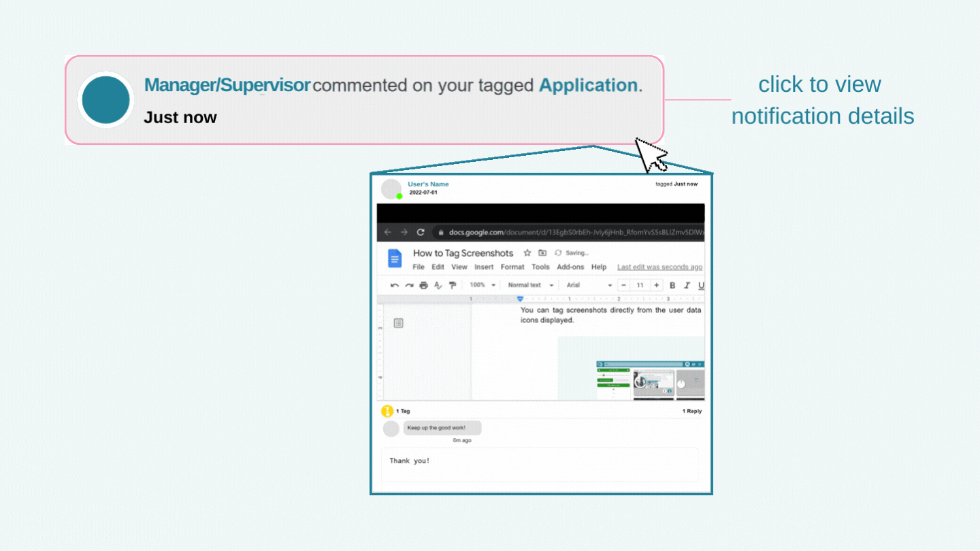Click the move to folder icon
980x551 pixels.
click(x=542, y=252)
